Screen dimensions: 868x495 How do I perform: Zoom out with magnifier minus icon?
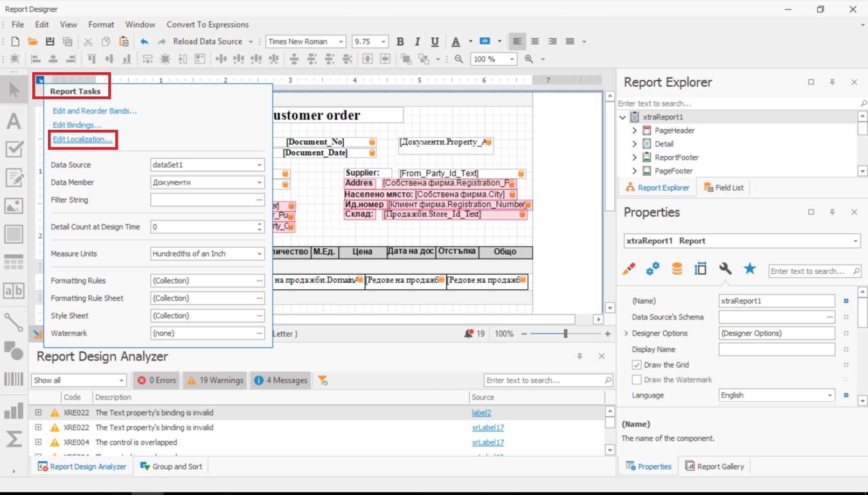pyautogui.click(x=459, y=59)
